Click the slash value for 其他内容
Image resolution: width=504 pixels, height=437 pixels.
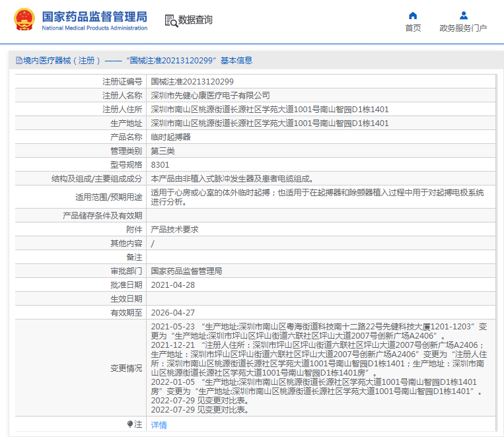[x=153, y=243]
